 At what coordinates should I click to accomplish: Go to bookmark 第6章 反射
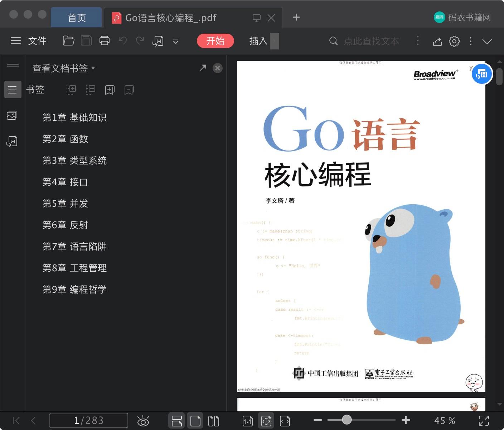(x=65, y=225)
